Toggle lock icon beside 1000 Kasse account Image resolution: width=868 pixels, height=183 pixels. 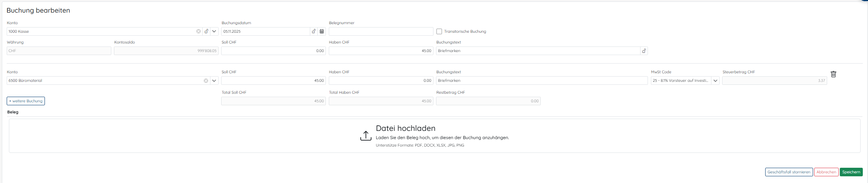207,32
